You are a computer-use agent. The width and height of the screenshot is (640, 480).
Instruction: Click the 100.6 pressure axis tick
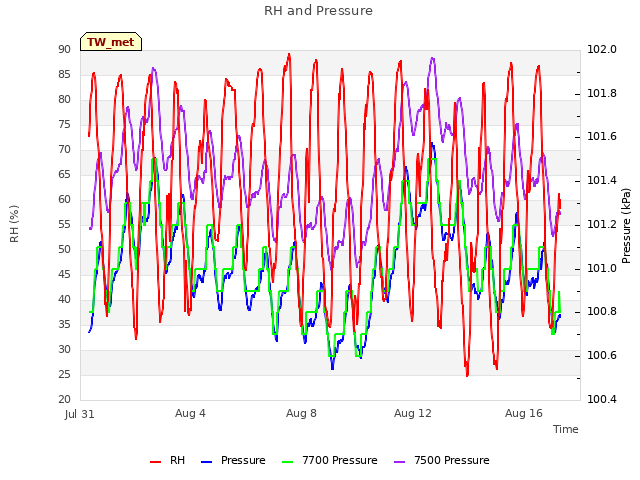(602, 356)
